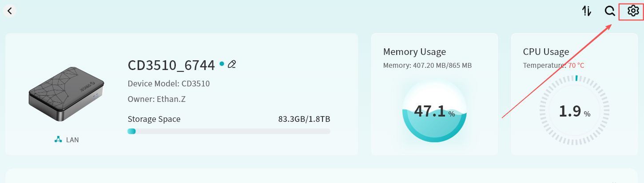The height and width of the screenshot is (183, 644).
Task: Click the 70 °C temperature reading
Action: [576, 66]
